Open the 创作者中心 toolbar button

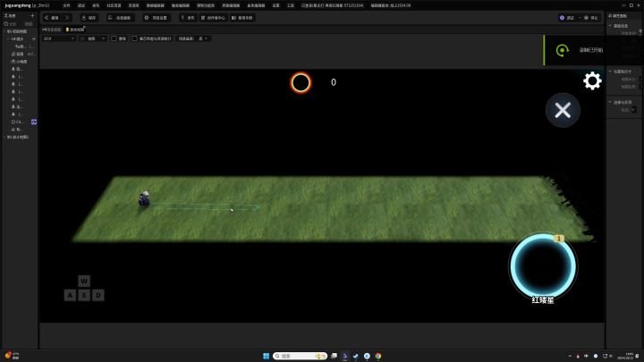(213, 18)
